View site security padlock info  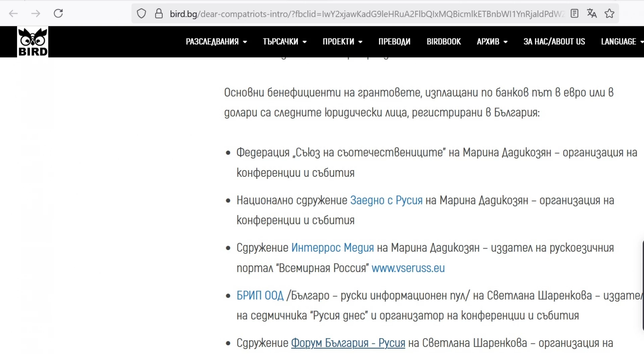click(159, 14)
